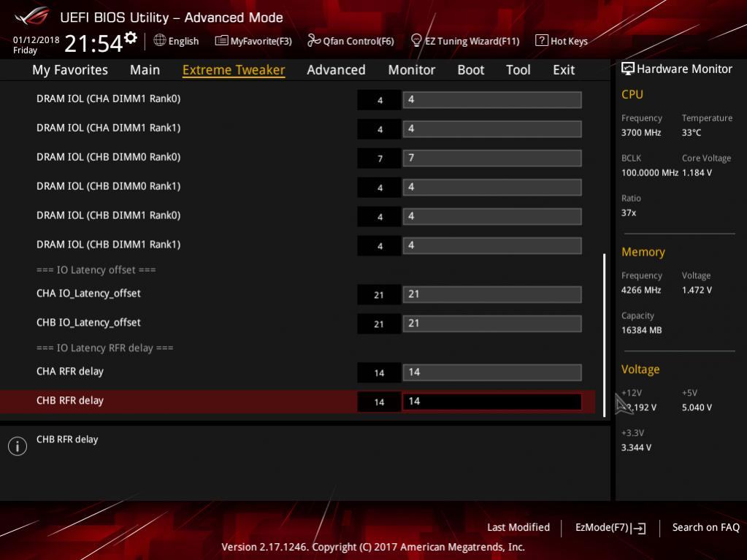Click Memory Frequency 4266 MHz value

pos(641,290)
